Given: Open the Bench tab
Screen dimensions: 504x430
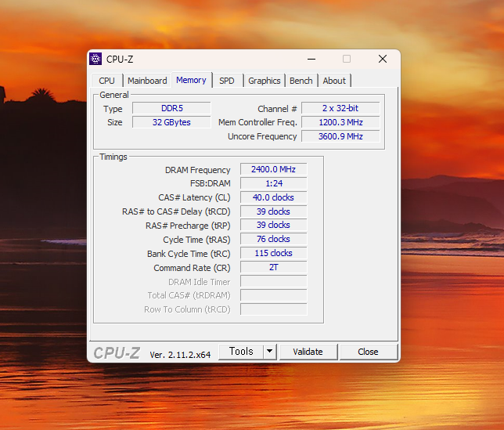Looking at the screenshot, I should point(301,81).
